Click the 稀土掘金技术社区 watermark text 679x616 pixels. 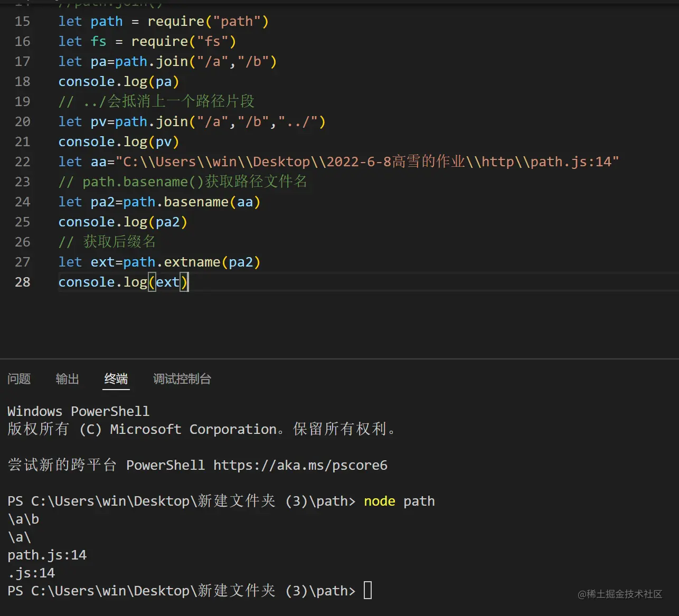coord(620,594)
